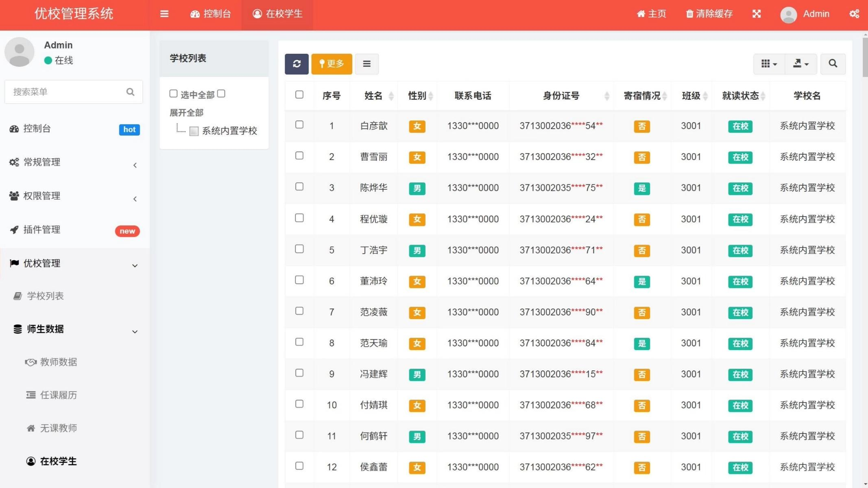The image size is (868, 488).
Task: Collapse the sidebar with hamburger icon
Action: [x=164, y=13]
